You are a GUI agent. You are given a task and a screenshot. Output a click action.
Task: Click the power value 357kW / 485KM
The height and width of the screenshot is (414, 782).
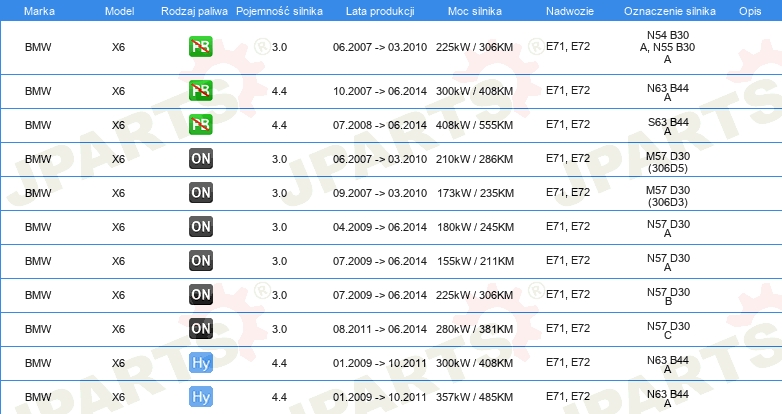[474, 397]
